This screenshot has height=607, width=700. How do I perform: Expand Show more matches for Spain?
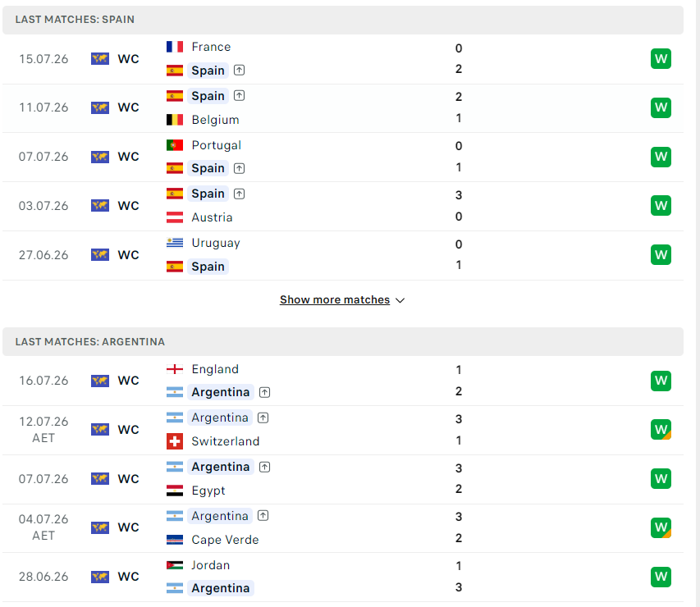335,300
